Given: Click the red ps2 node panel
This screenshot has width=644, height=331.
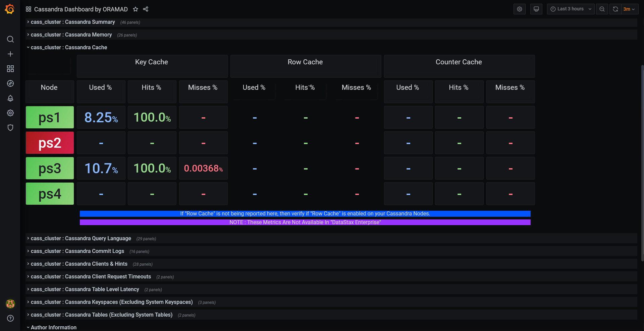Looking at the screenshot, I should tap(50, 143).
